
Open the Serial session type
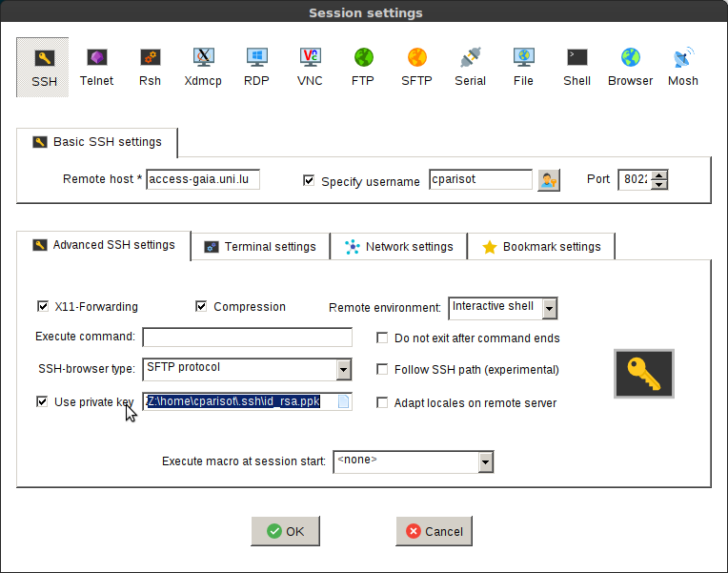(x=470, y=67)
